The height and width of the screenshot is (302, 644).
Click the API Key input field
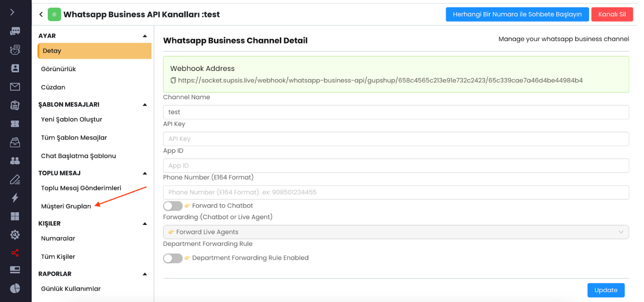pos(396,139)
